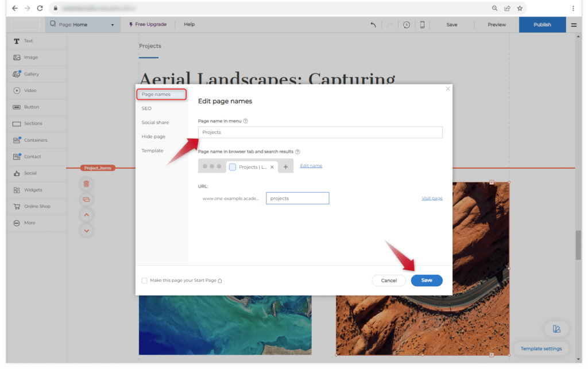Click the vertical page scrollbar thumb
Viewport: 588px width, 369px height.
click(x=578, y=246)
